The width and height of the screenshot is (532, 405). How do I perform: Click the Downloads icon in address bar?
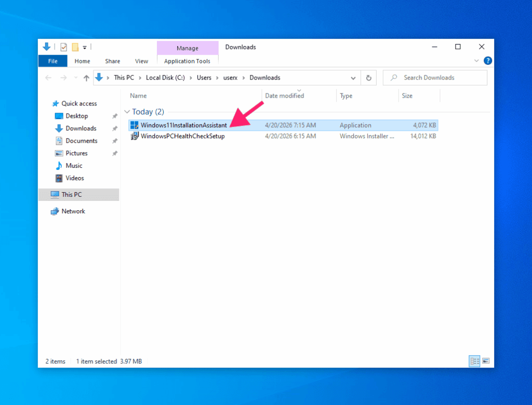(99, 77)
